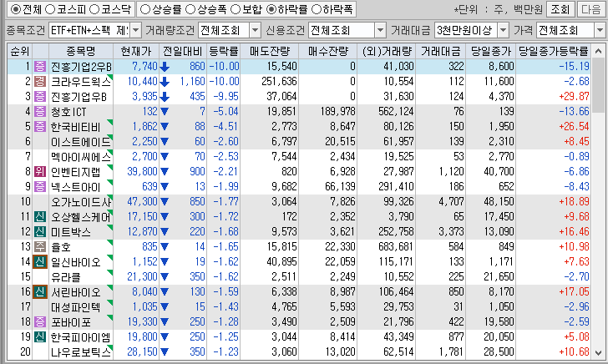Click the 증 badge for 포바이포
608x364 pixels.
(40, 321)
